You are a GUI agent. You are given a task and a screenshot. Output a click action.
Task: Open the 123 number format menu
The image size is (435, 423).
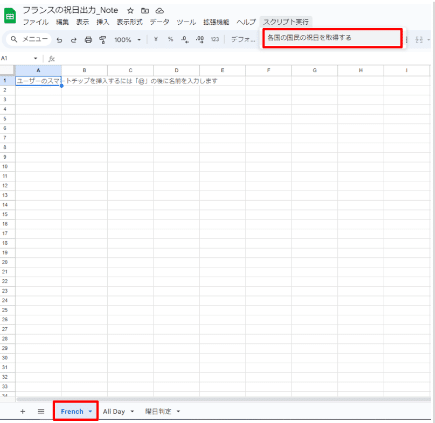(x=215, y=39)
